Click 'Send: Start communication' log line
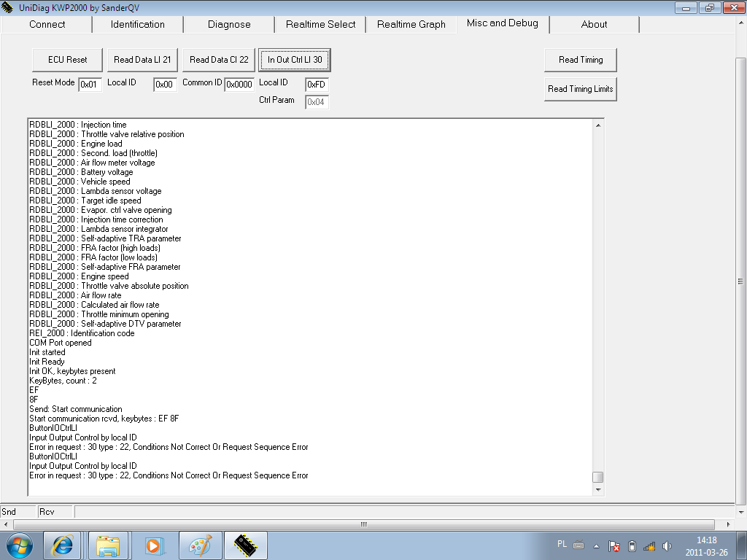 click(76, 409)
